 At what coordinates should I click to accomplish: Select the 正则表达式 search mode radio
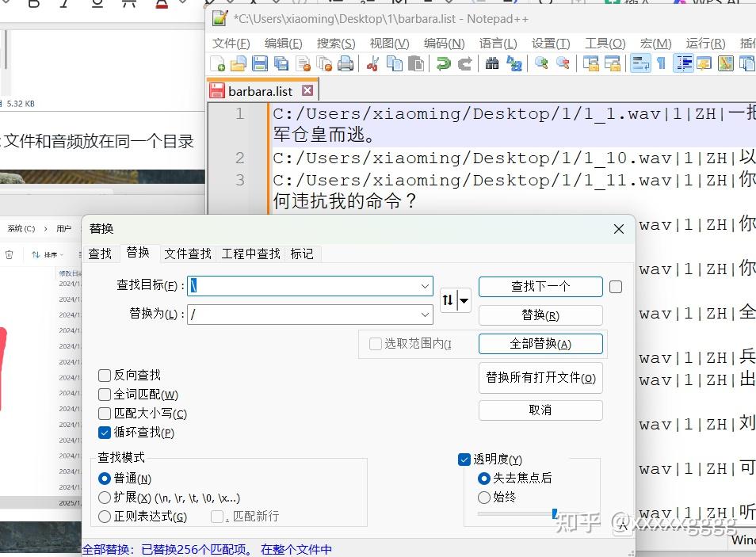(x=104, y=517)
